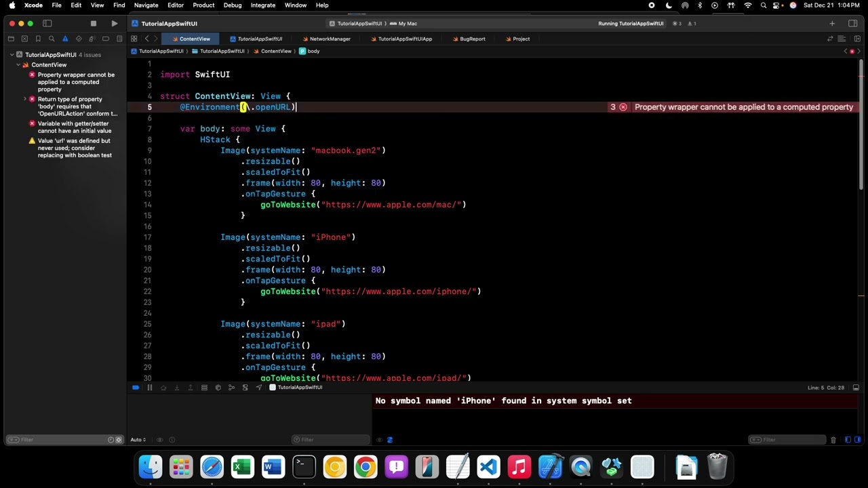Jump to the previous issue arrow
Image resolution: width=868 pixels, height=488 pixels.
pyautogui.click(x=846, y=52)
